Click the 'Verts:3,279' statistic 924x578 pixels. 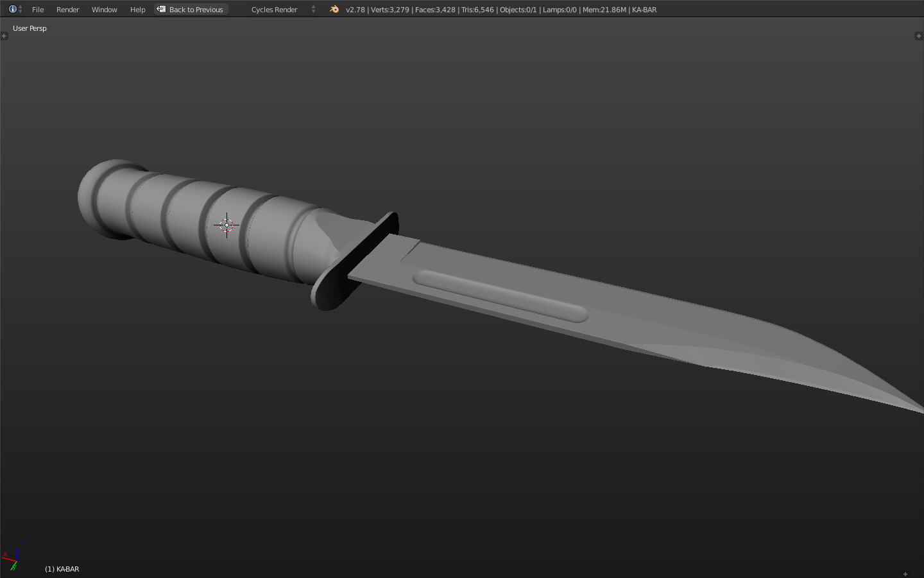coord(390,10)
